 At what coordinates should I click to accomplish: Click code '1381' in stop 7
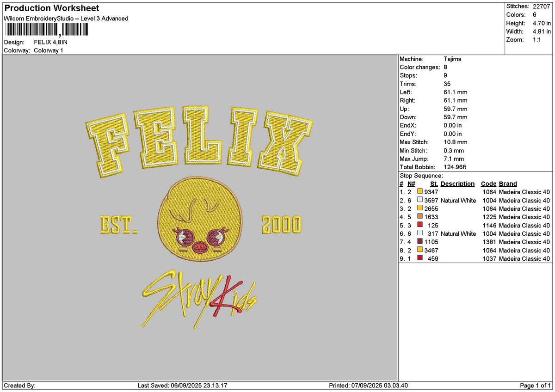tap(489, 242)
